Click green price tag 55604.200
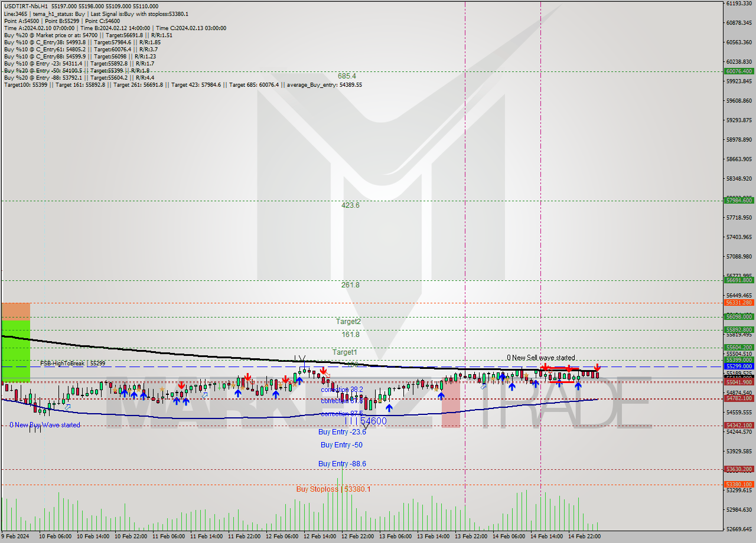The image size is (756, 543). (x=738, y=348)
